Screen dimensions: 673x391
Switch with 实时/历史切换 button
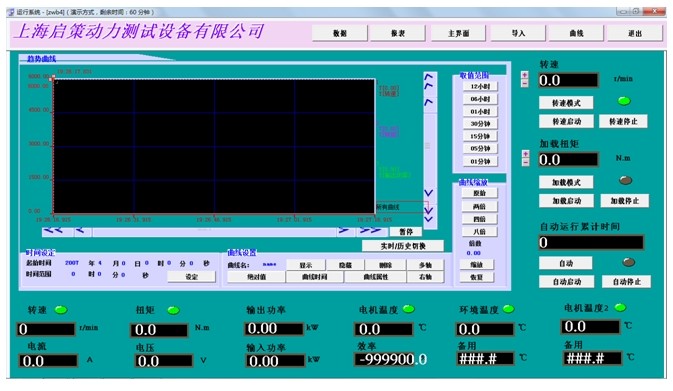click(x=403, y=246)
